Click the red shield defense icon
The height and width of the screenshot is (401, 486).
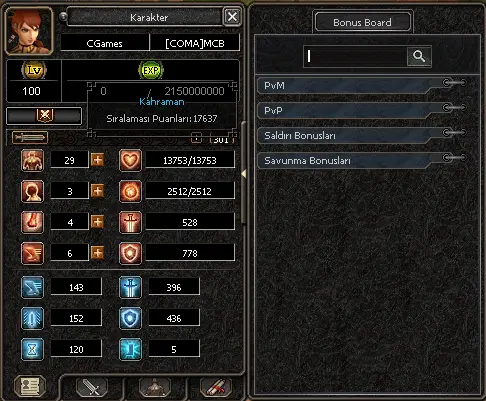(130, 253)
